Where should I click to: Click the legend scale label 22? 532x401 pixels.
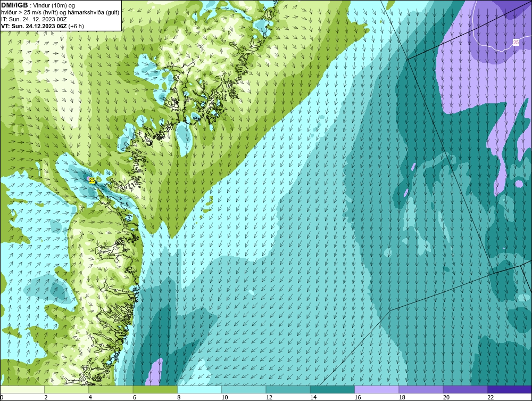click(x=491, y=398)
